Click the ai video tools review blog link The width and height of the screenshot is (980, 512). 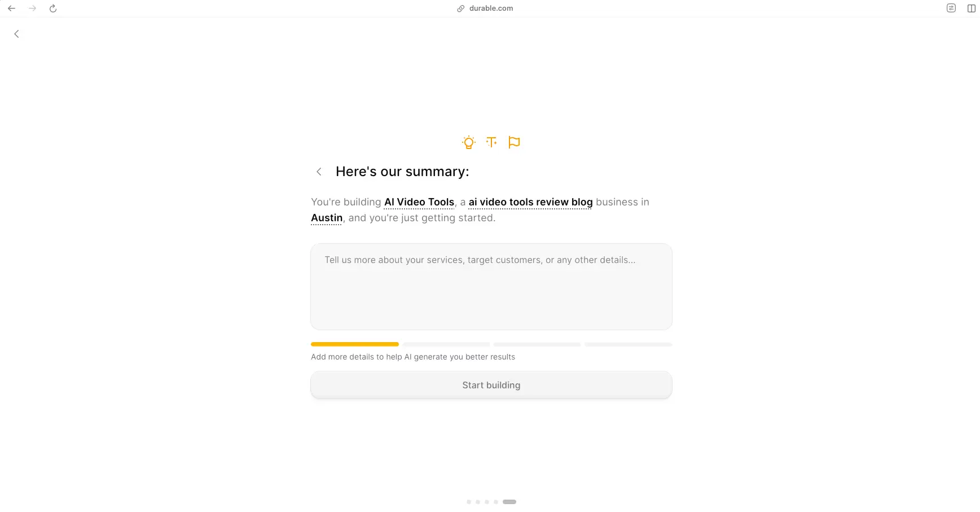pos(530,202)
